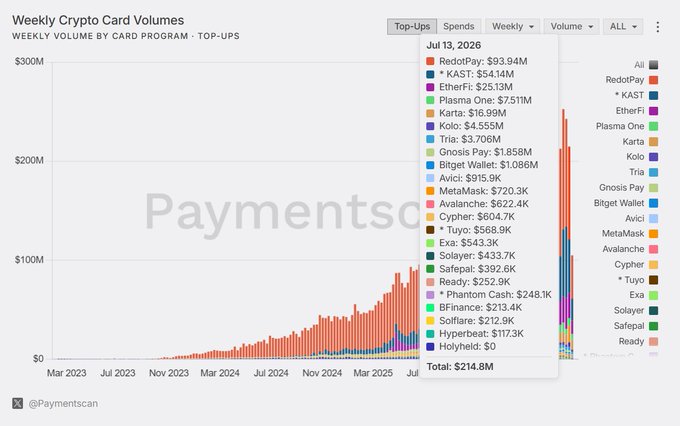Screen dimensions: 680x426
Task: Click 'Bitget Wallet: $1.086M' tooltip row
Action: click(x=482, y=165)
